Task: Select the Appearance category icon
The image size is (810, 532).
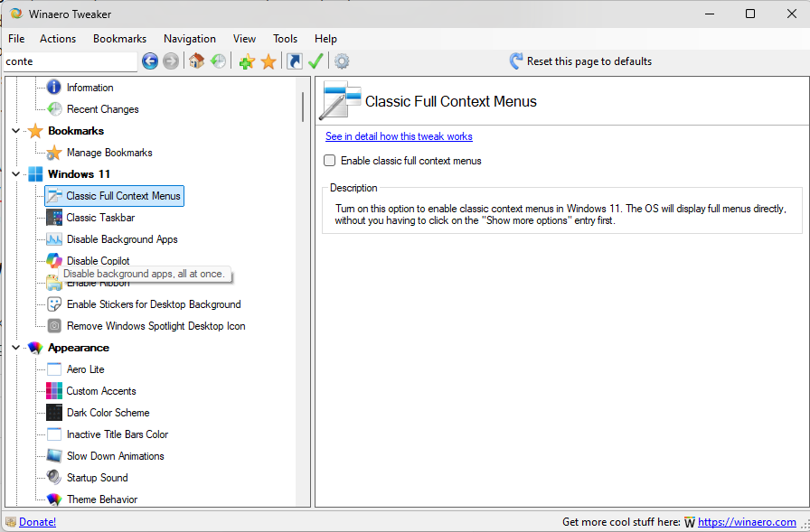Action: pos(35,347)
